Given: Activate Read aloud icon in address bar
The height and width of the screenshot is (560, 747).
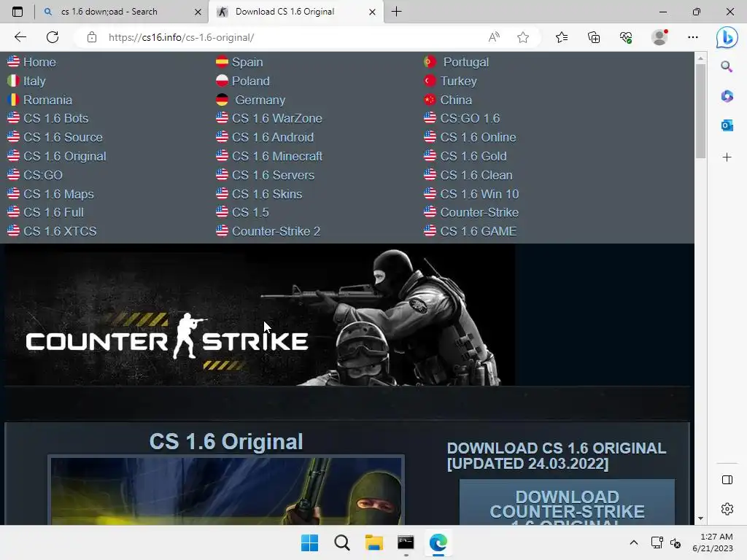Looking at the screenshot, I should [x=494, y=37].
